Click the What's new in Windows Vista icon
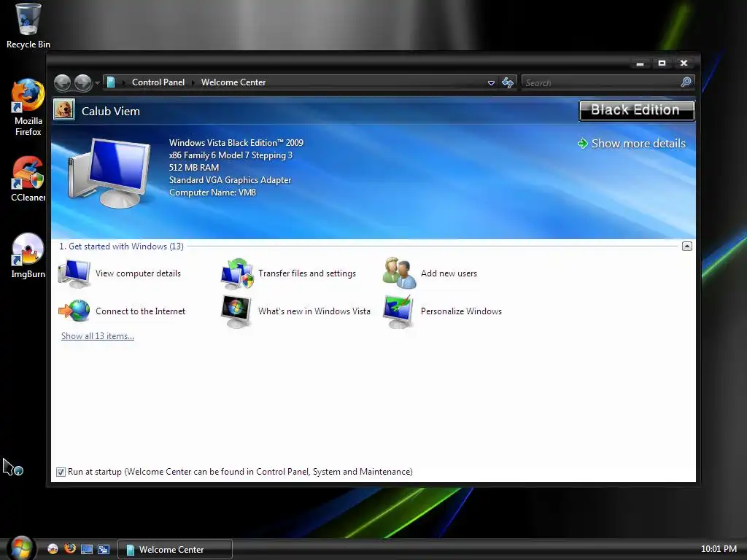Viewport: 747px width, 560px height. (x=236, y=311)
